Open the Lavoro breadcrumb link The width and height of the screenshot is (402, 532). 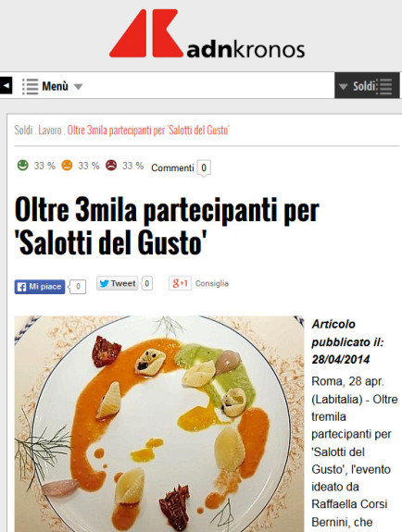pos(50,130)
